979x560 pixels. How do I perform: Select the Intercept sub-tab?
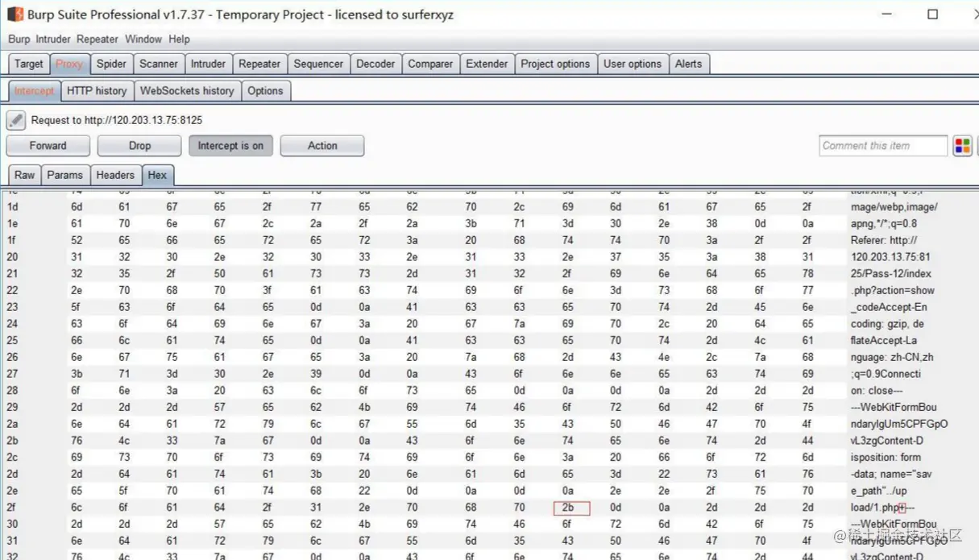pyautogui.click(x=35, y=91)
